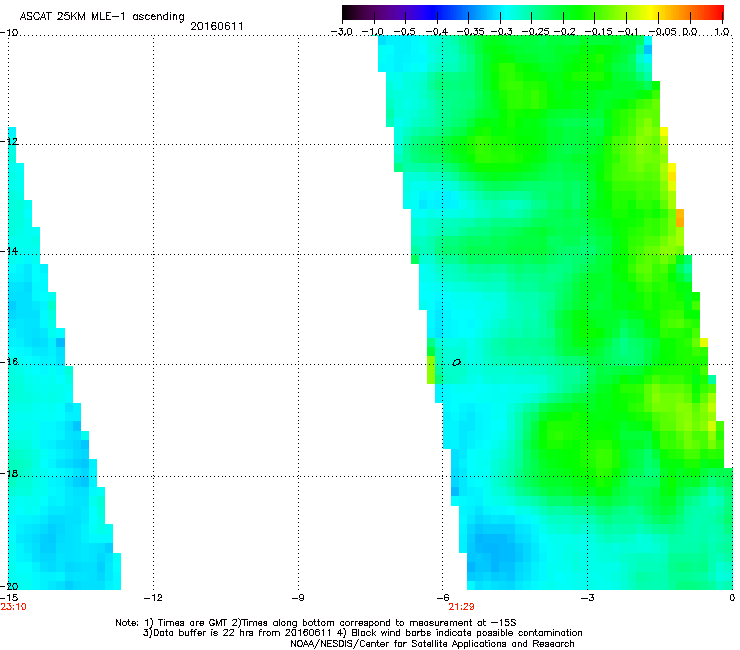Screen dimensions: 740x650
Task: Click the latitude label '-20' on the left axis
Action: tap(9, 586)
